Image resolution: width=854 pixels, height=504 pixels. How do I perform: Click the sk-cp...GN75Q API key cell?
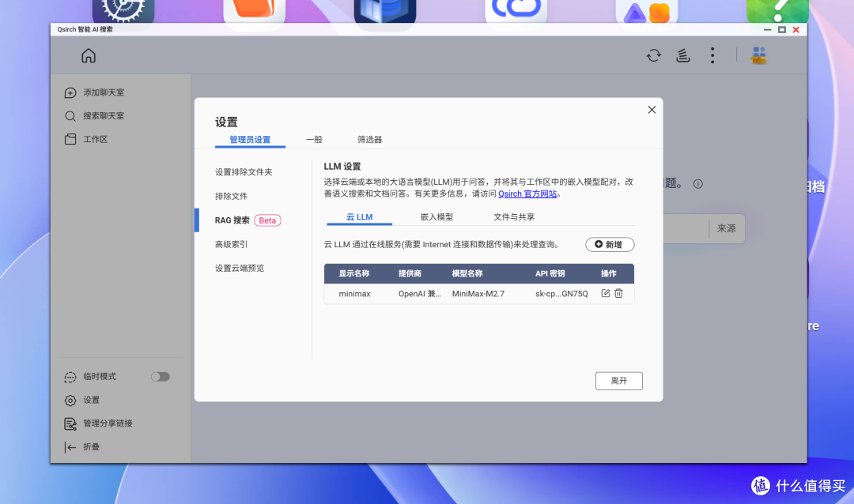pos(561,294)
